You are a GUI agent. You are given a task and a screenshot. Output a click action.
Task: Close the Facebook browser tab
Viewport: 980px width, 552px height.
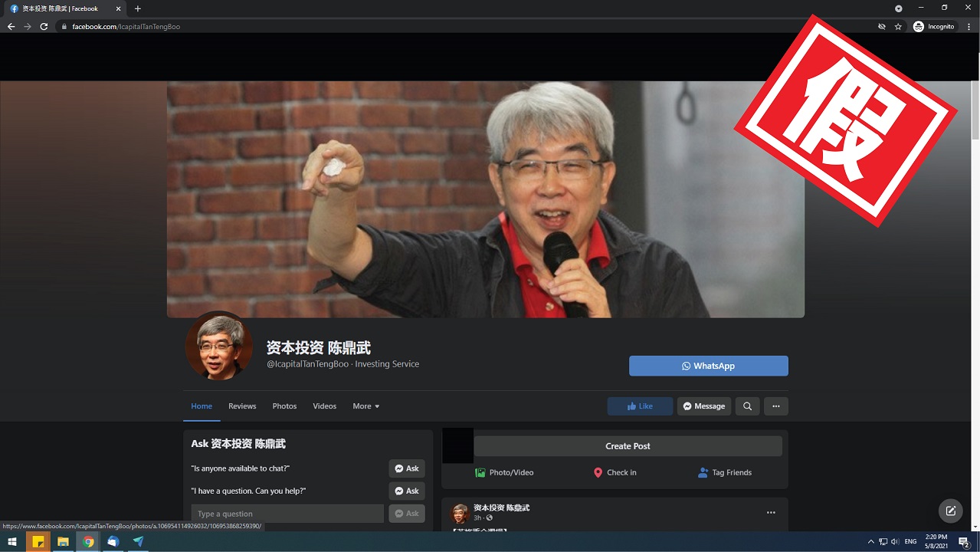pyautogui.click(x=119, y=8)
